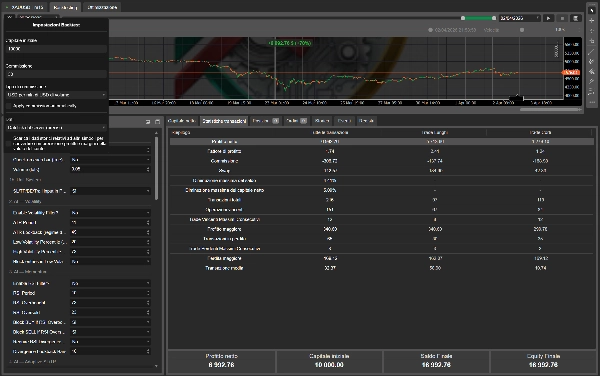Click the starting capital input field
This screenshot has width=600, height=376.
click(56, 49)
